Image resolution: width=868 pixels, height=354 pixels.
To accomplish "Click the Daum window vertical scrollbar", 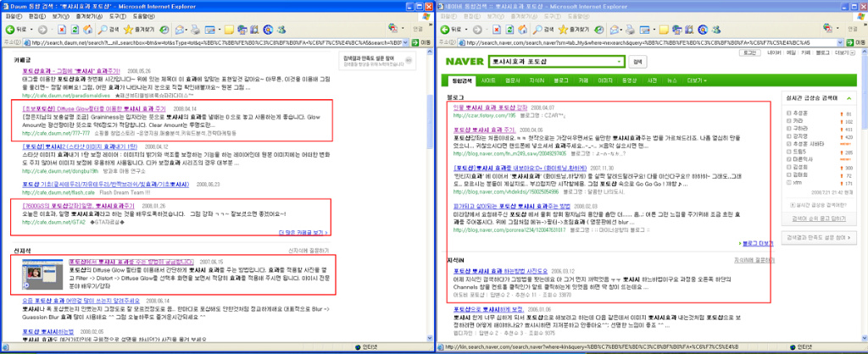I will click(430, 196).
